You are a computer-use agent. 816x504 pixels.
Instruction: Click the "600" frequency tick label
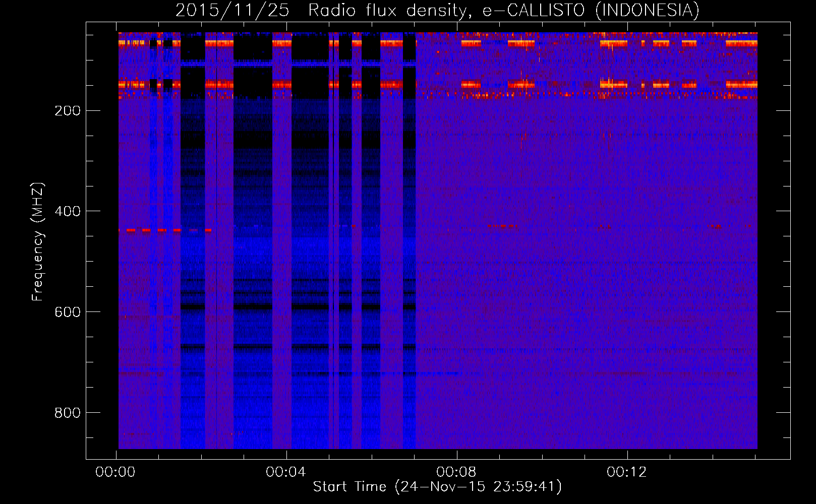point(68,312)
